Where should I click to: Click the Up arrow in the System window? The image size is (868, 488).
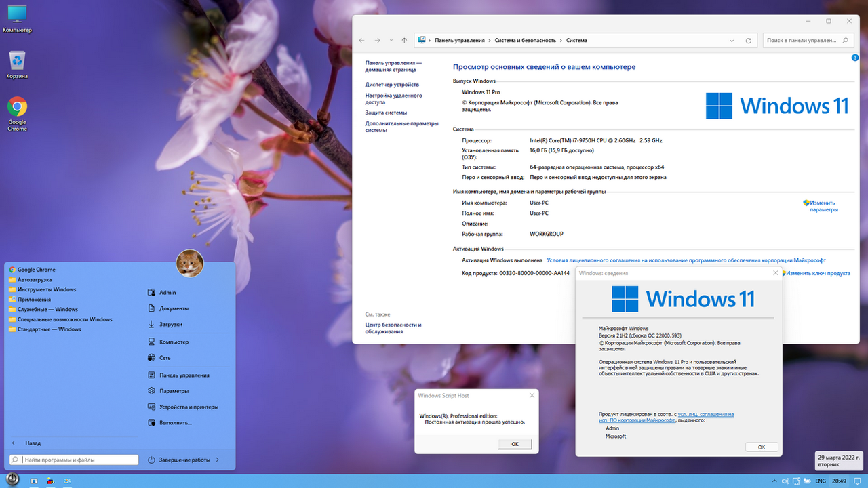tap(405, 41)
